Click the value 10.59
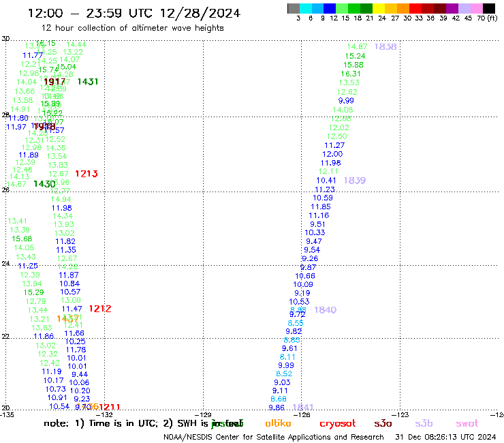Viewport: 504px width, 443px height. (x=323, y=198)
